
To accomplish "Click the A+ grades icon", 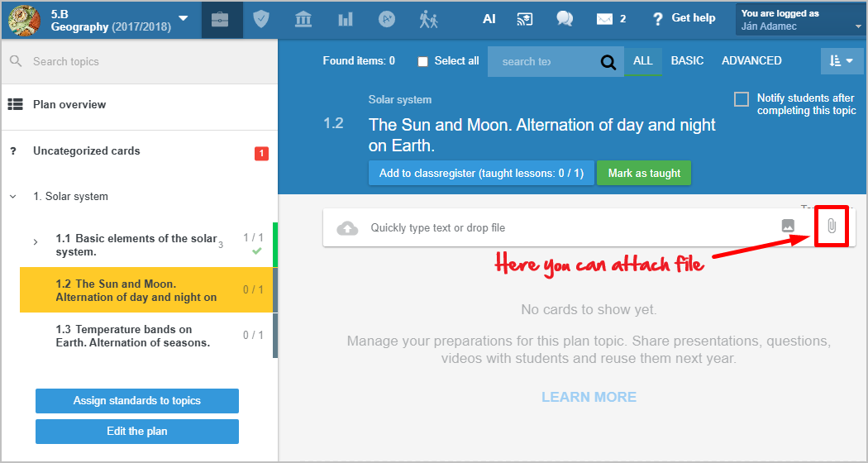I will 387,19.
